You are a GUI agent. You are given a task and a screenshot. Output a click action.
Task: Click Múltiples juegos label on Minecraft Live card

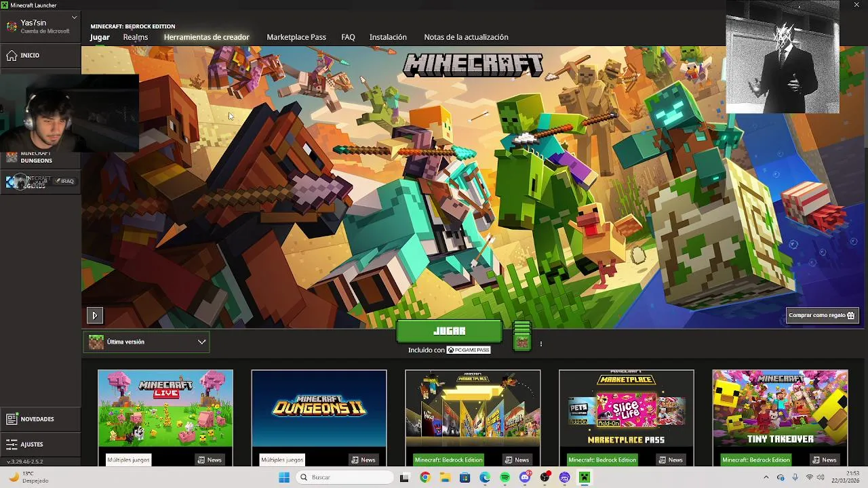click(x=128, y=460)
